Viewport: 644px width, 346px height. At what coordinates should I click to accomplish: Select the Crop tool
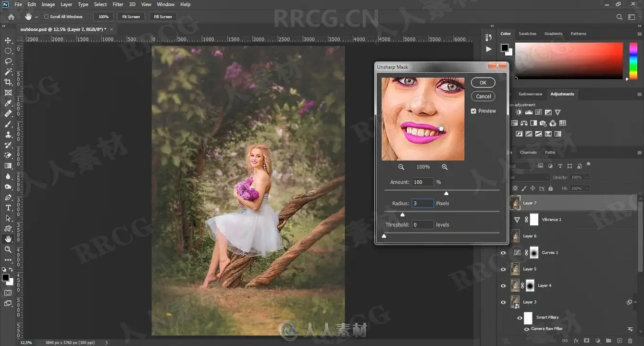click(8, 82)
